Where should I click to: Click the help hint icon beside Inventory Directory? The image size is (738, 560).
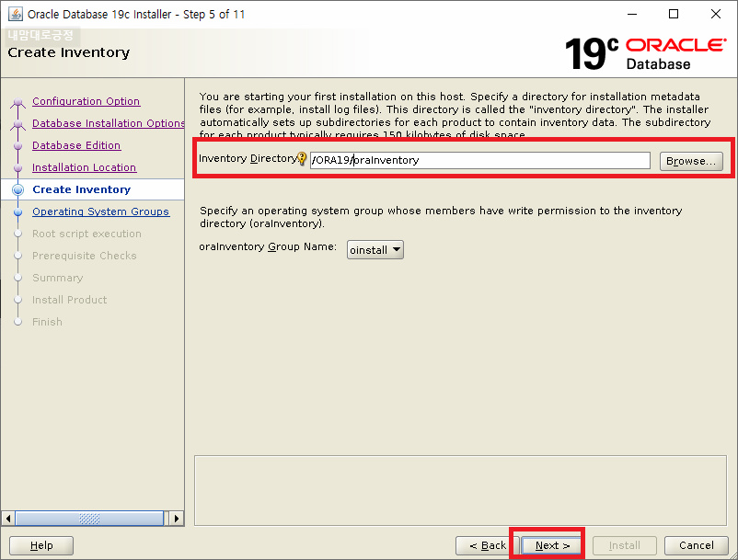click(x=302, y=159)
